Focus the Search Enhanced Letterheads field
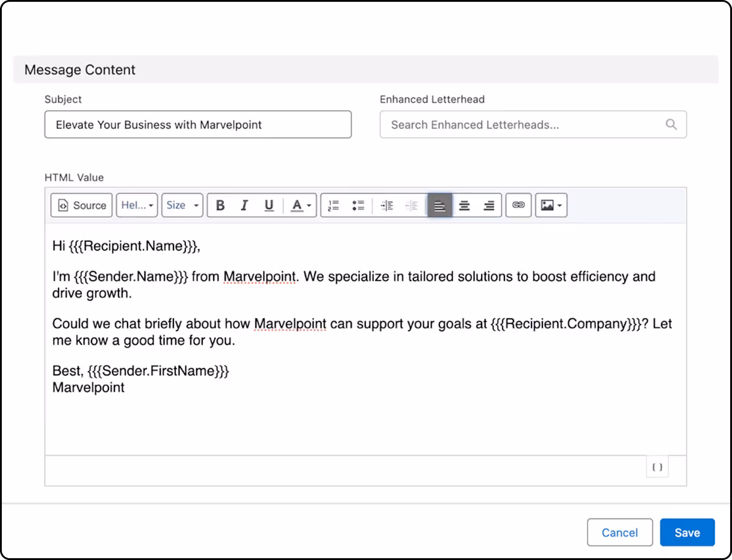This screenshot has height=560, width=732. [533, 125]
